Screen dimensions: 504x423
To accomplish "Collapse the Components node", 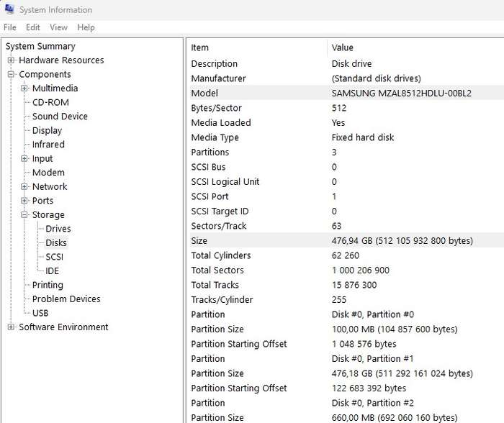I will coord(11,74).
